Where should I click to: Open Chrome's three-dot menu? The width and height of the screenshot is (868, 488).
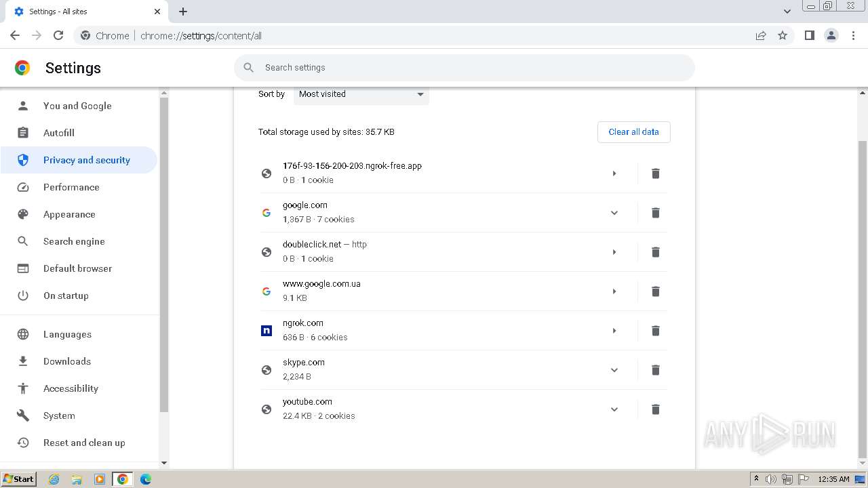click(854, 35)
